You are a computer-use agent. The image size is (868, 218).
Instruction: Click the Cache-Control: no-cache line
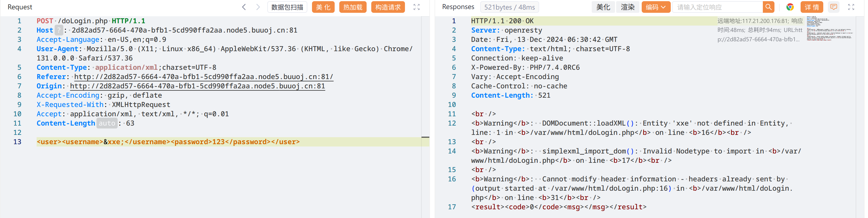(519, 86)
